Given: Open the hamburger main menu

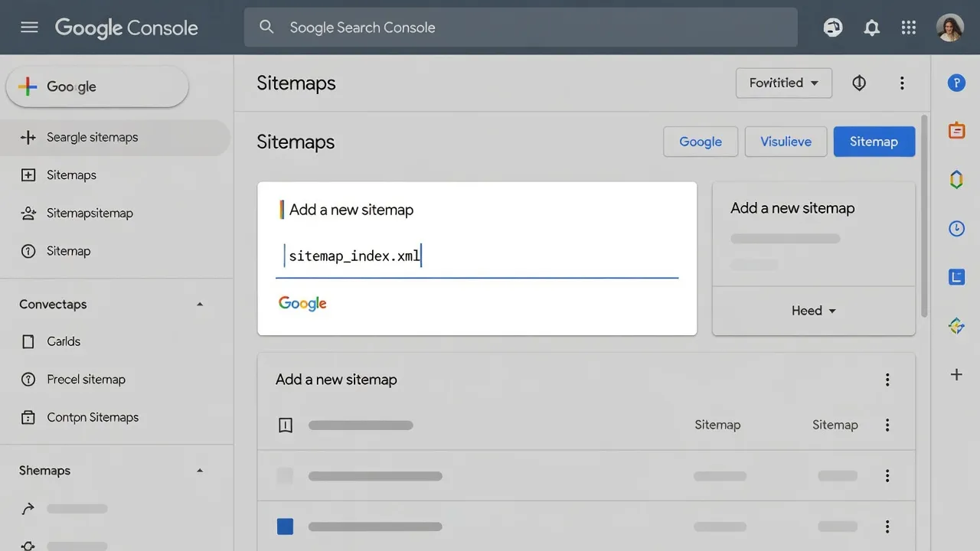Looking at the screenshot, I should pos(29,28).
